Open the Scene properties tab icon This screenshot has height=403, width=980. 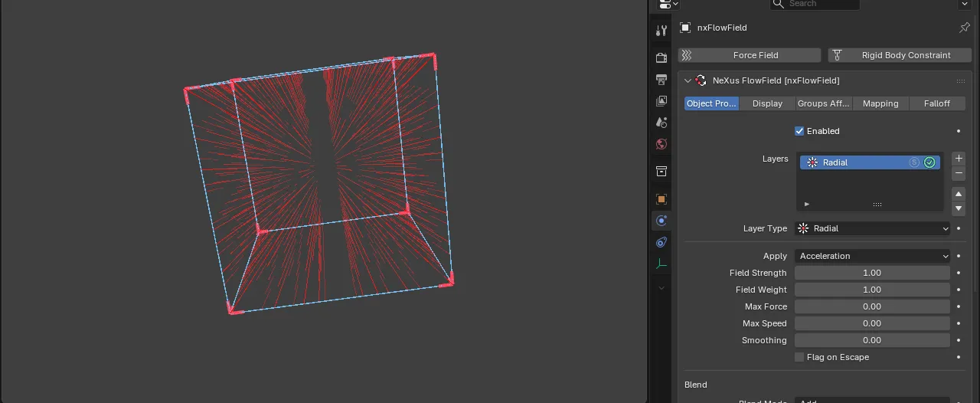point(661,122)
